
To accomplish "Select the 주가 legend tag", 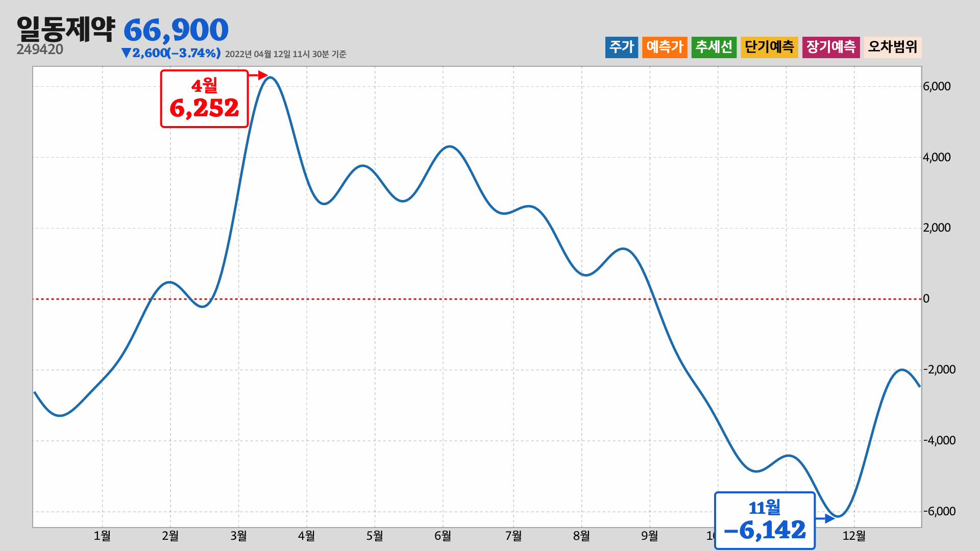I will coord(622,47).
